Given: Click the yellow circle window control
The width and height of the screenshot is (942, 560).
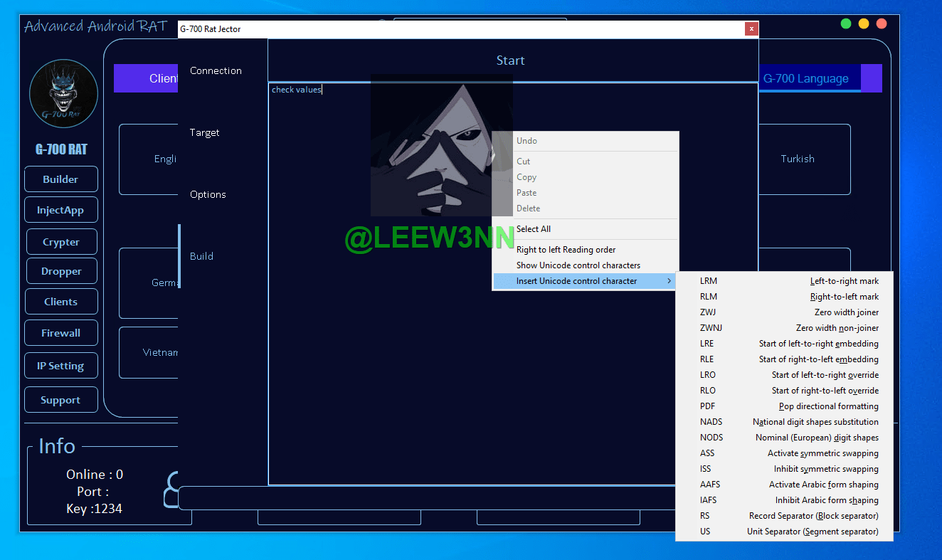Looking at the screenshot, I should tap(864, 23).
